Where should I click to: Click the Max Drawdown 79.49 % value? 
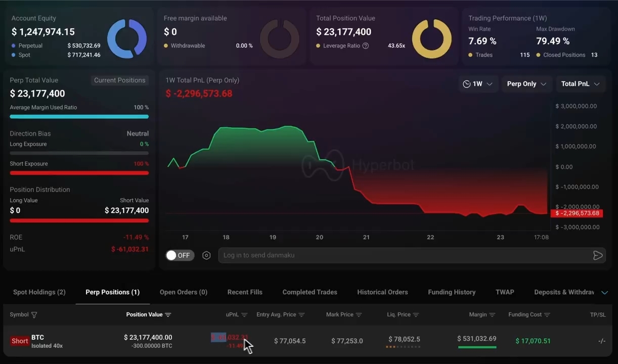[553, 41]
